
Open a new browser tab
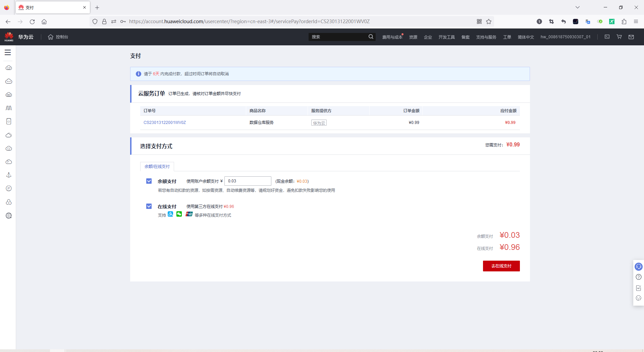click(x=97, y=7)
